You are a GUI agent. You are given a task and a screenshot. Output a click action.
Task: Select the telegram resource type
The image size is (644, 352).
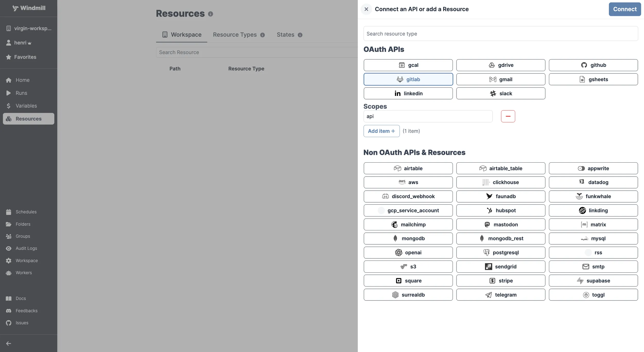coord(501,295)
